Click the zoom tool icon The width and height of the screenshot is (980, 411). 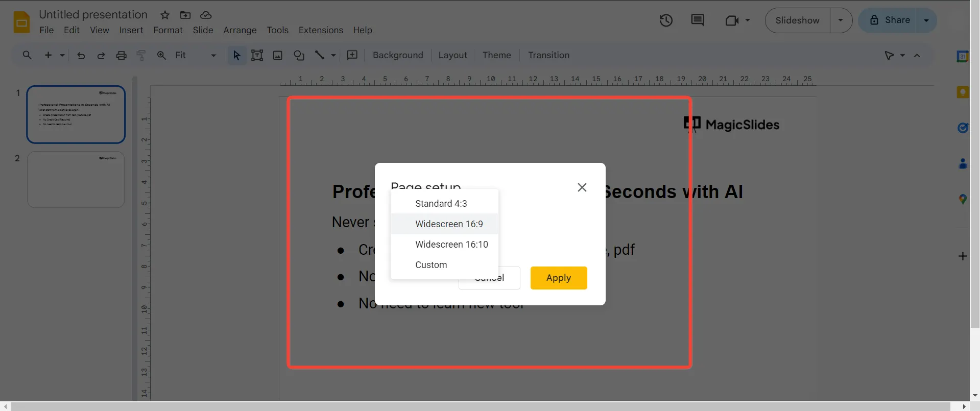161,55
